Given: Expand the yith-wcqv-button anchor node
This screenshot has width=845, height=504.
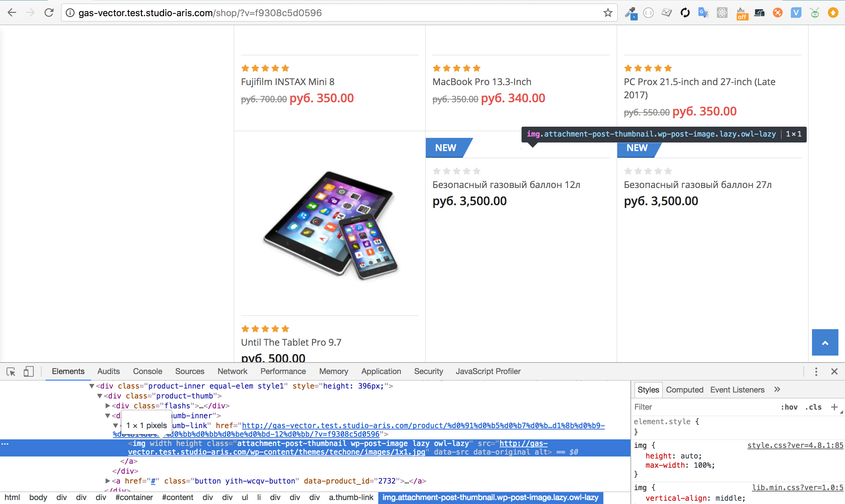Looking at the screenshot, I should tap(107, 481).
